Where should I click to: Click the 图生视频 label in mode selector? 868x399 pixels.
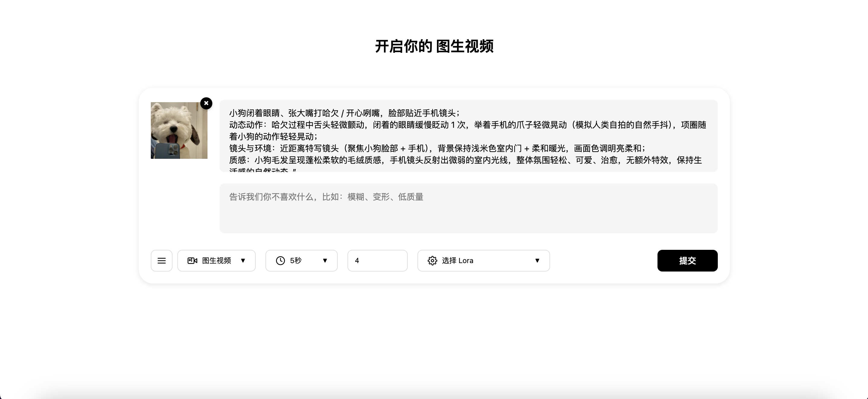point(216,261)
